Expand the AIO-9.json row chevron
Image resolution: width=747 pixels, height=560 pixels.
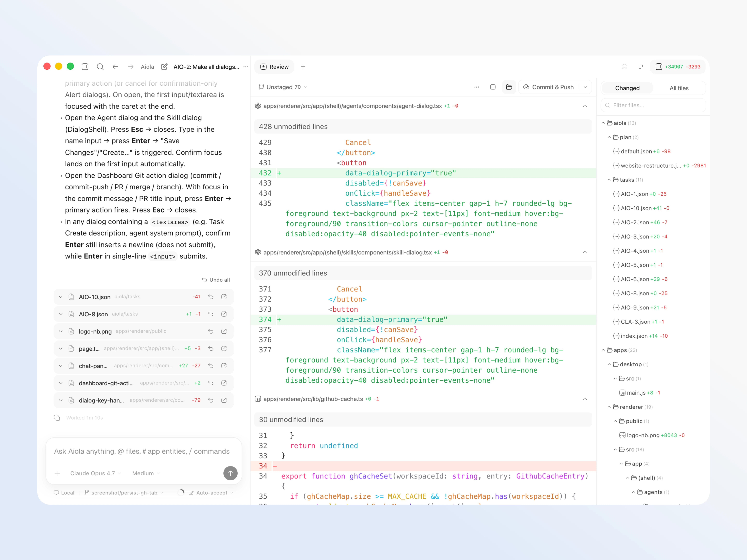coord(61,314)
